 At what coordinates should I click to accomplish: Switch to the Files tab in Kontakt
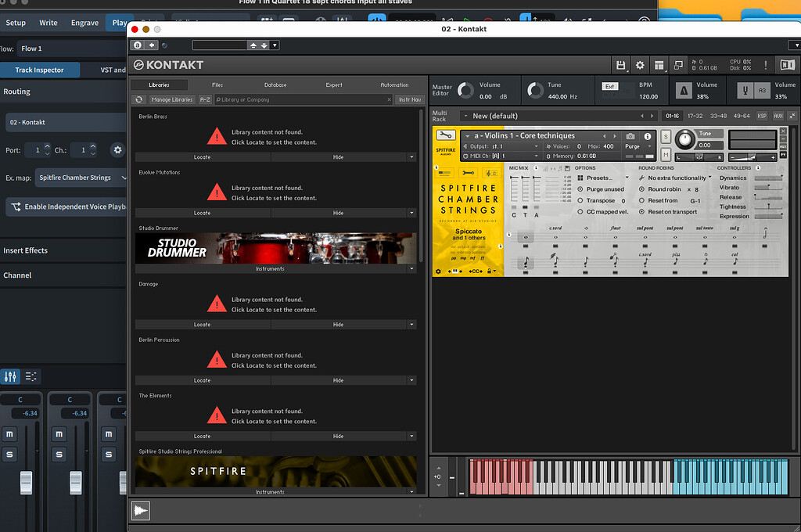click(x=217, y=85)
